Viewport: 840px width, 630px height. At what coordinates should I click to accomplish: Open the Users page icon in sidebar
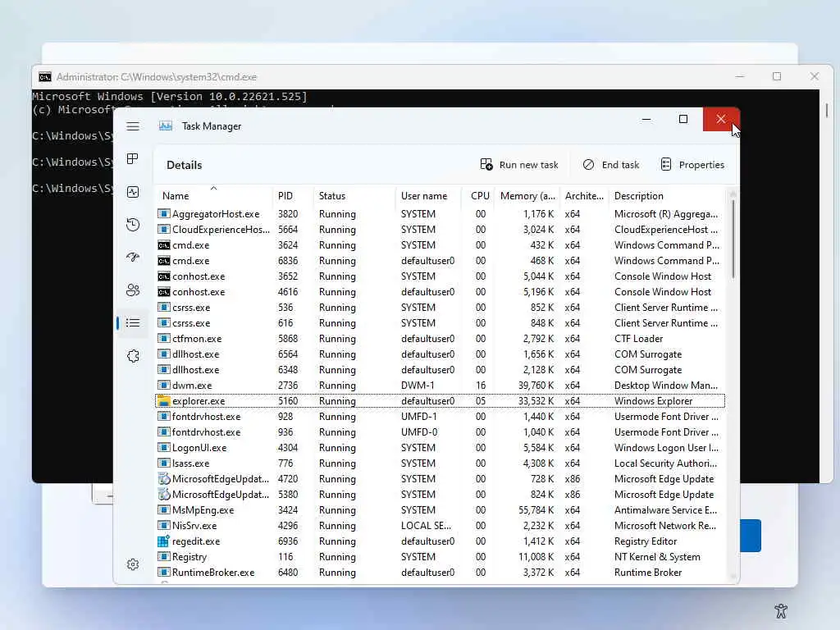(x=133, y=290)
